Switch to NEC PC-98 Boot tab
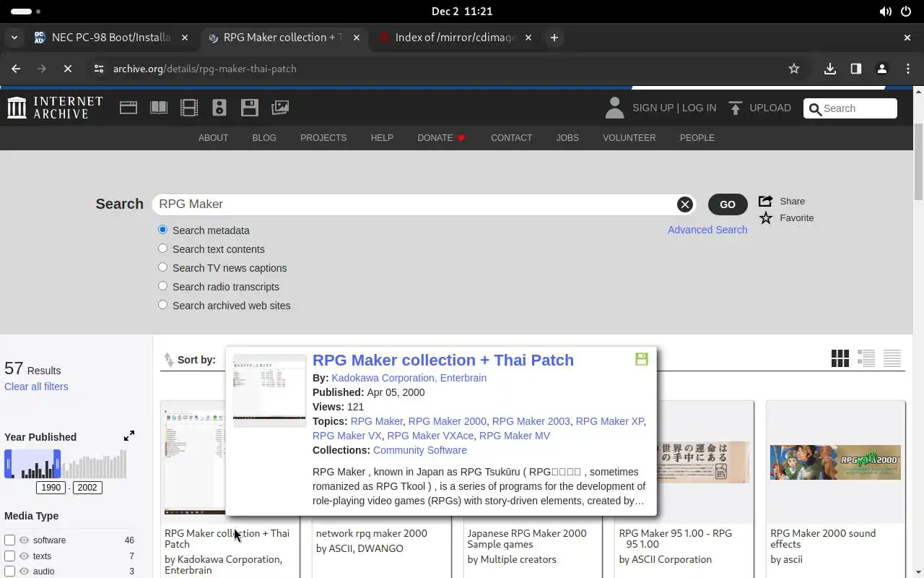Image resolution: width=924 pixels, height=578 pixels. tap(111, 38)
